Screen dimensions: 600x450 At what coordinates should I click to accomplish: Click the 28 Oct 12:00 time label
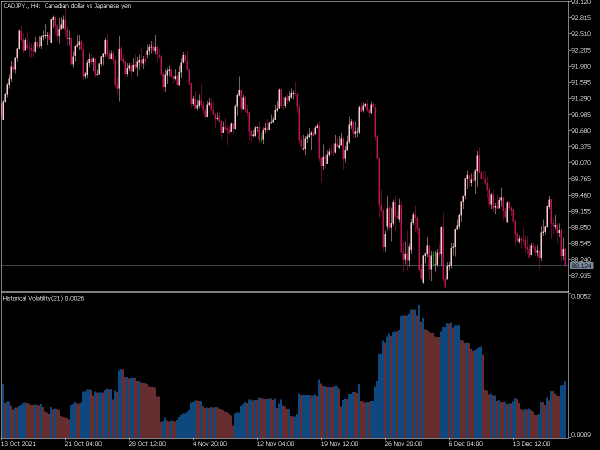pyautogui.click(x=147, y=443)
